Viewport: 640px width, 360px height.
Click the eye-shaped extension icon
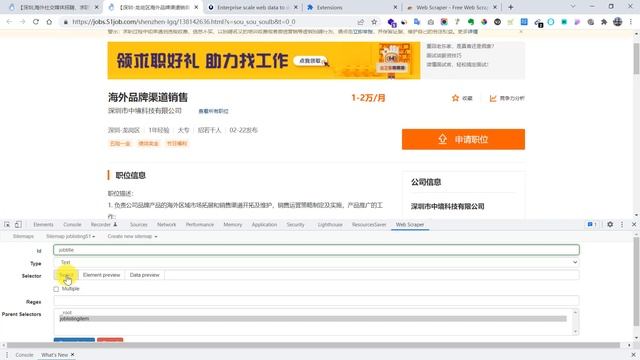point(497,22)
